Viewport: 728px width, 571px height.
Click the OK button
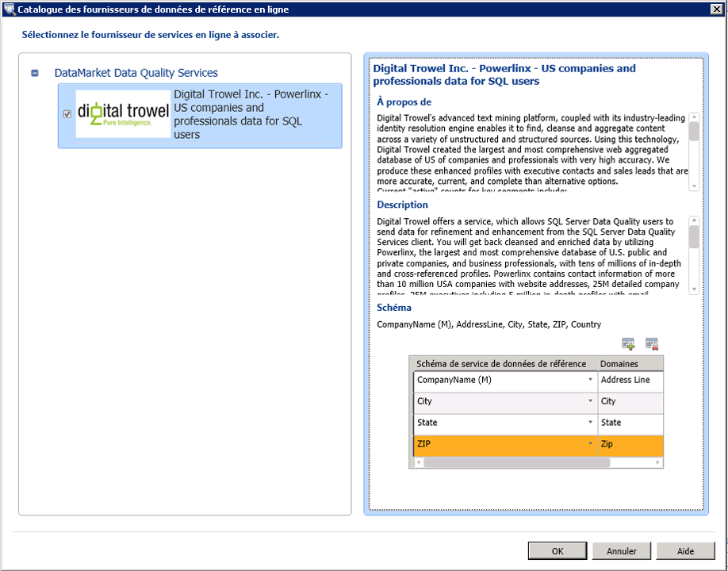(x=557, y=551)
